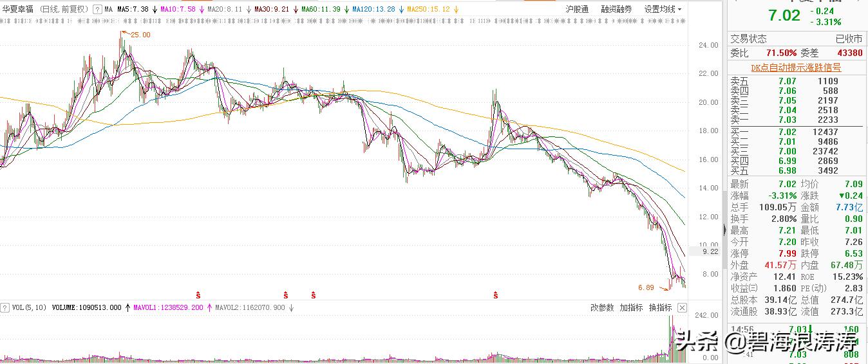This screenshot has height=364, width=868.
Task: Open the DK点自动提示涨跌信号 link
Action: point(796,68)
